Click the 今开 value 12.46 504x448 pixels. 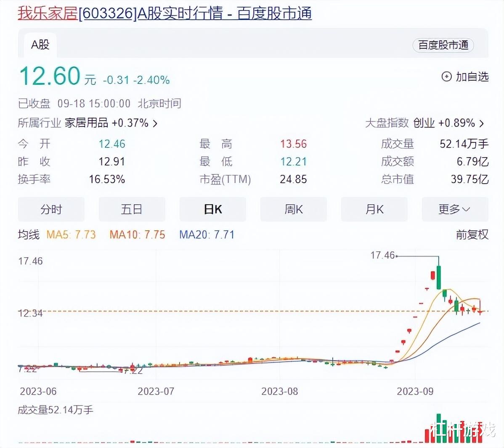pyautogui.click(x=112, y=144)
